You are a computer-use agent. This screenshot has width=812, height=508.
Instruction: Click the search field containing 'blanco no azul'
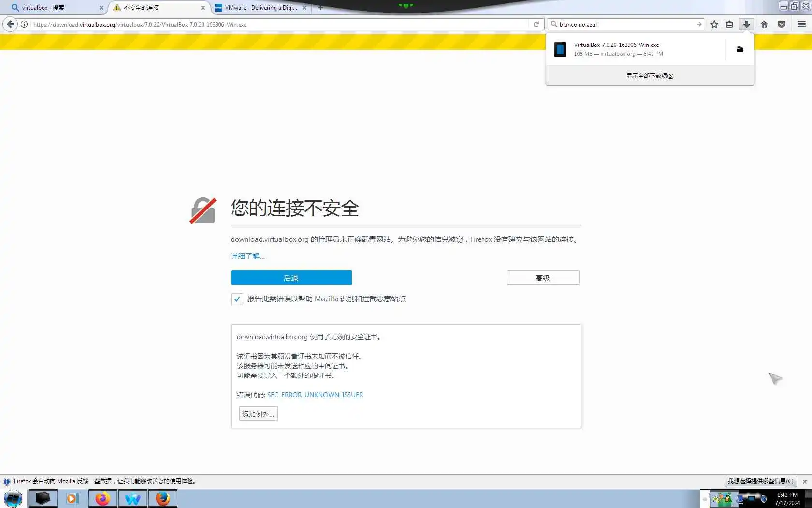[626, 24]
